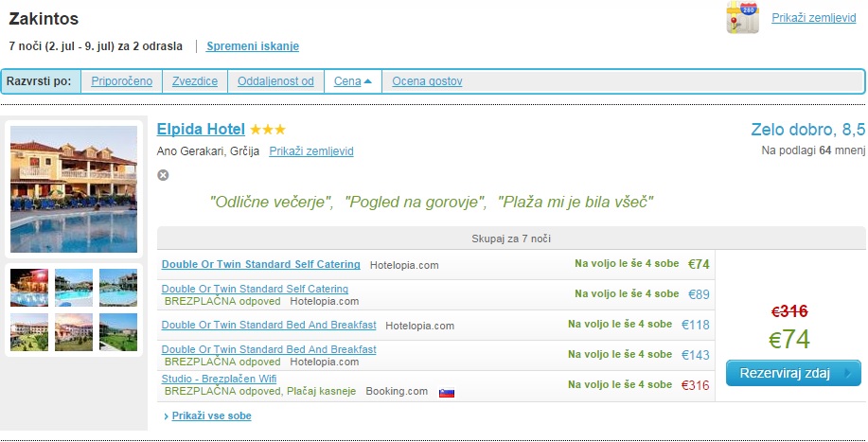Expand all rooms via Prikaži vse sobe
868x442 pixels.
(211, 415)
